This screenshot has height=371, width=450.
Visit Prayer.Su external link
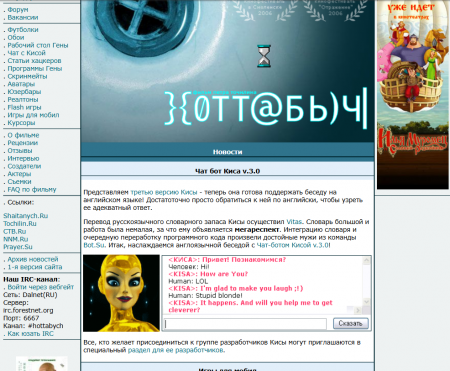(18, 247)
